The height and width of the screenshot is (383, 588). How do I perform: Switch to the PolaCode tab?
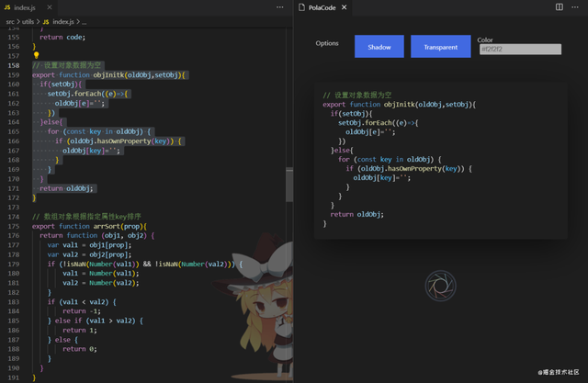point(322,7)
